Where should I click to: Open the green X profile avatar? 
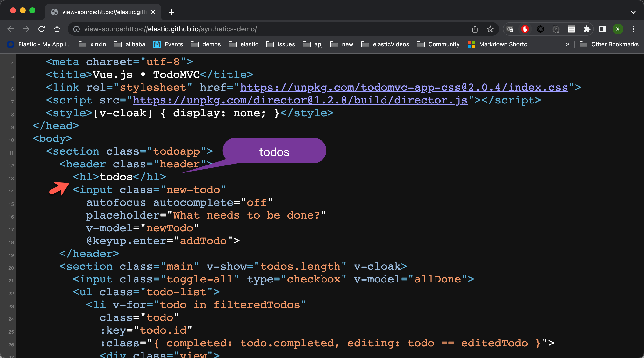(x=617, y=29)
